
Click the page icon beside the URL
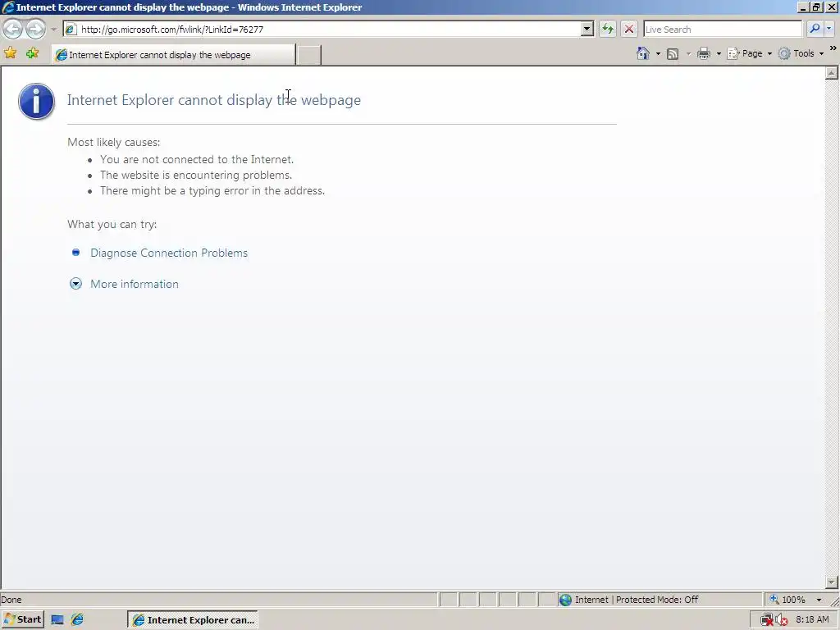point(71,30)
